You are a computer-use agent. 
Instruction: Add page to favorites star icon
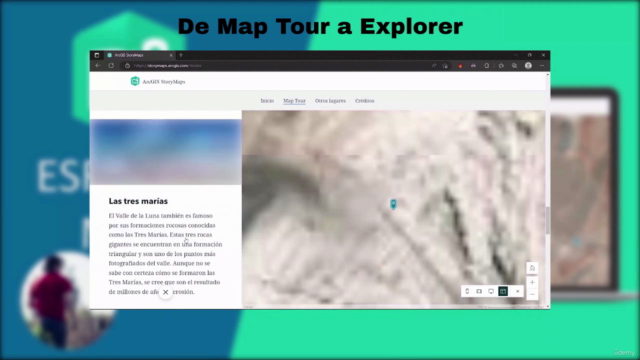[x=445, y=66]
